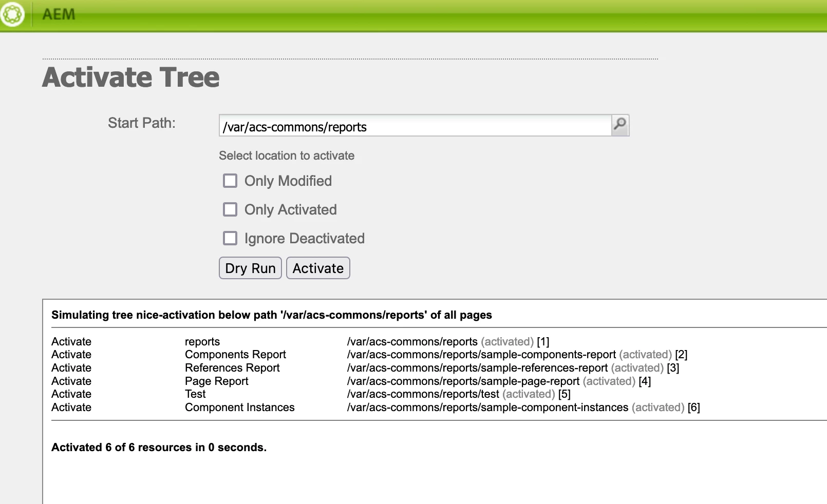Click the AEM logo icon

[x=12, y=14]
